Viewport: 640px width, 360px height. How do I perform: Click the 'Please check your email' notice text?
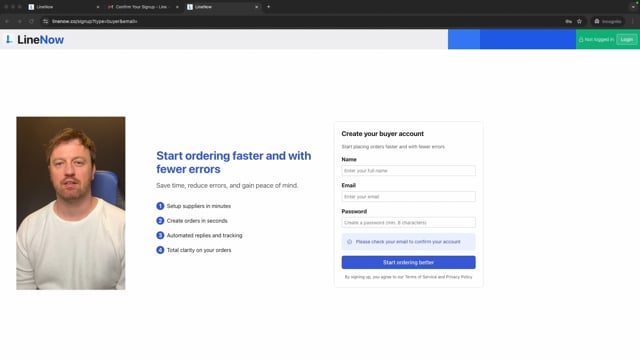click(408, 242)
